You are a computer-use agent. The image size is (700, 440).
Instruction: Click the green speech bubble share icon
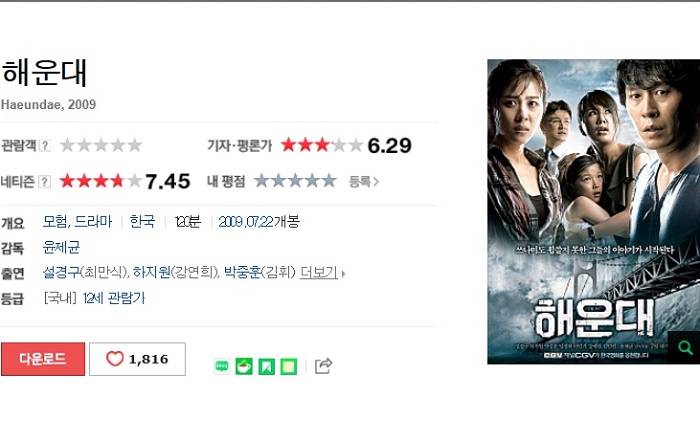coord(222,366)
